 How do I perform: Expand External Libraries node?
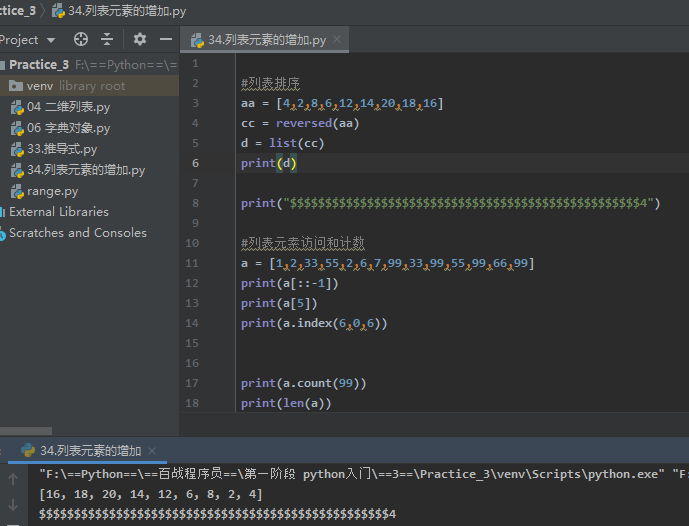(59, 212)
